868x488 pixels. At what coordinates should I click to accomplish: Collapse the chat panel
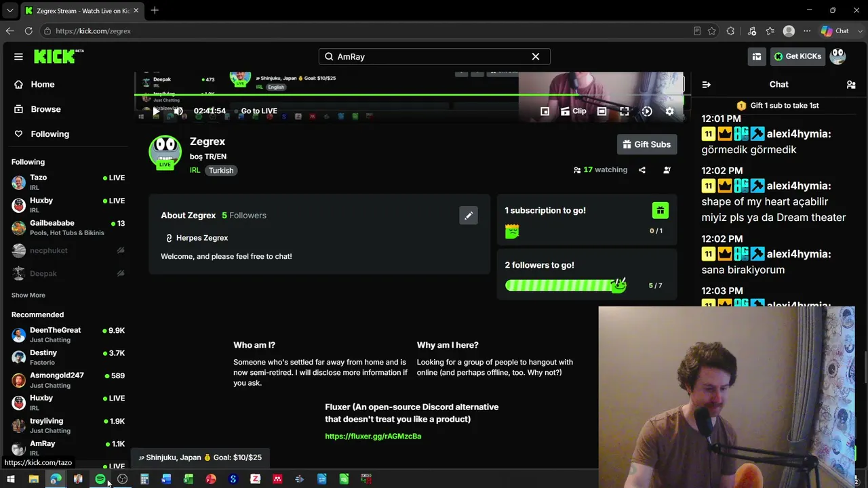[707, 85]
